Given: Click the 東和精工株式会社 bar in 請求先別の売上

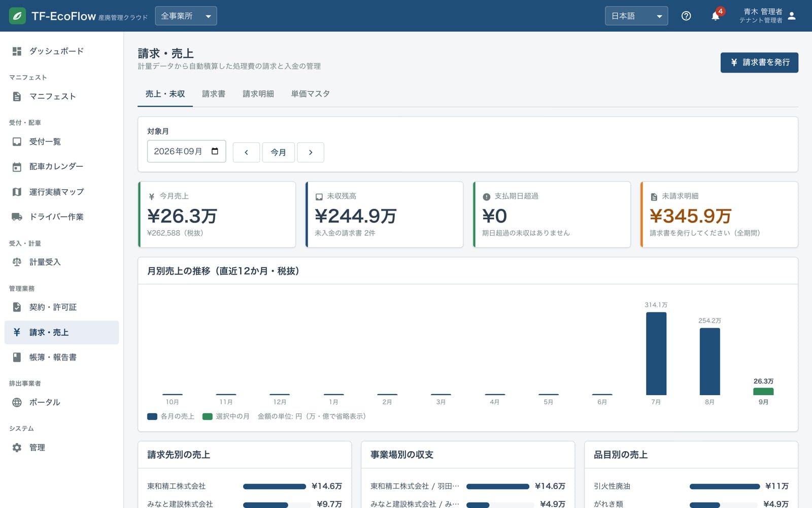Looking at the screenshot, I should pyautogui.click(x=275, y=487).
